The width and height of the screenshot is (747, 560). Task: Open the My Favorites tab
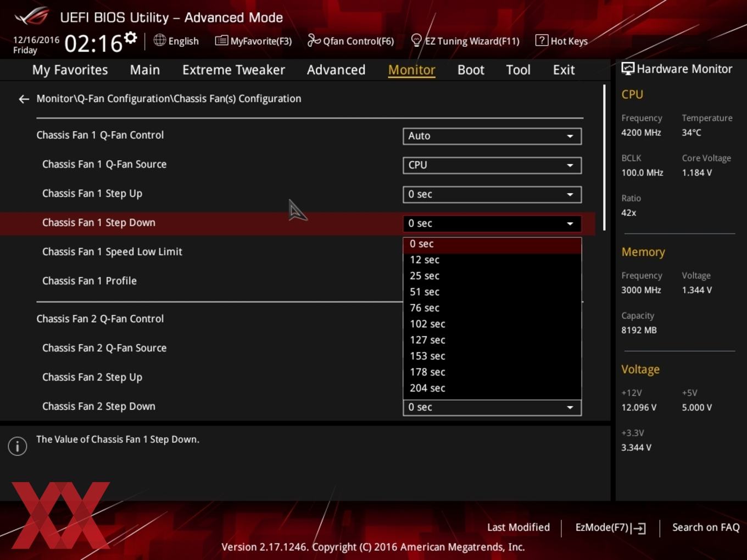pyautogui.click(x=70, y=70)
